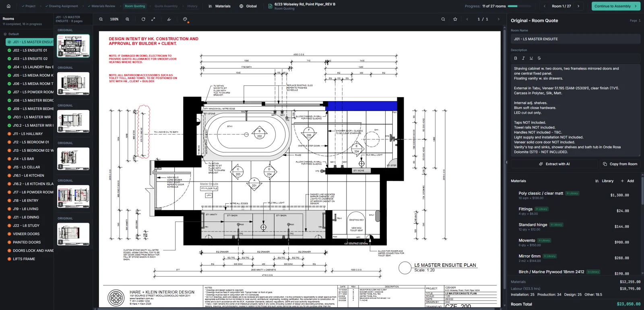Click the Default group icon
The image size is (644, 310).
(x=5, y=34)
